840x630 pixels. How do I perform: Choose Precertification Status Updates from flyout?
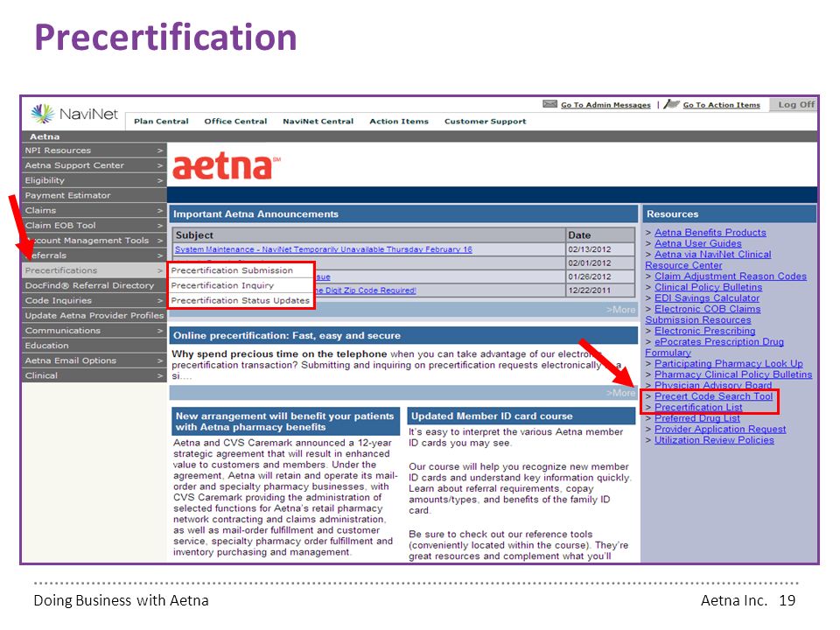(241, 300)
